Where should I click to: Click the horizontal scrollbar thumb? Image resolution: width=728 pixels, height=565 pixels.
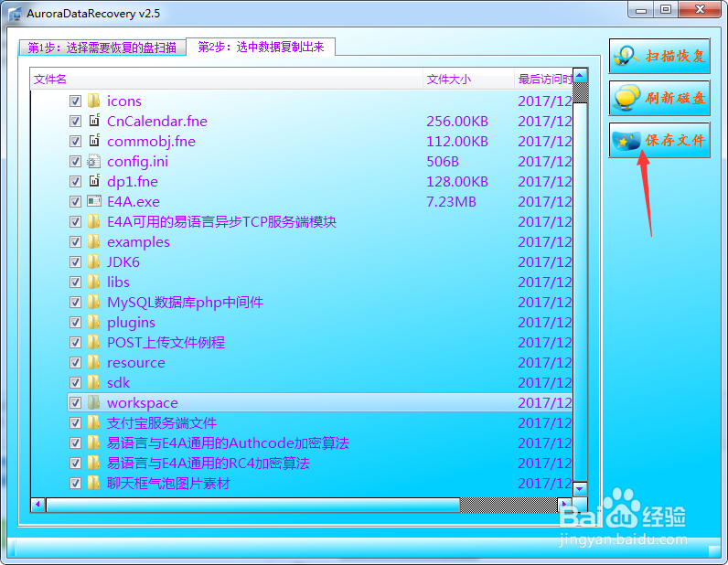tap(253, 504)
